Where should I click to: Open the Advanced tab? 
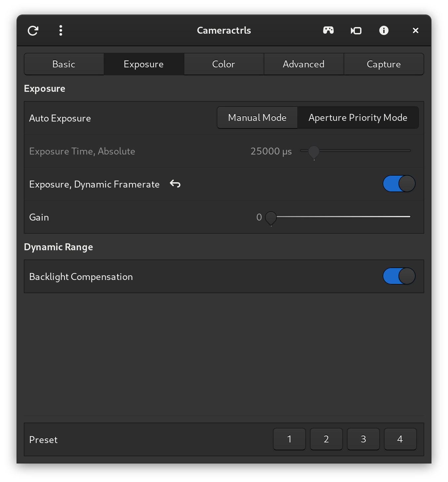[304, 64]
